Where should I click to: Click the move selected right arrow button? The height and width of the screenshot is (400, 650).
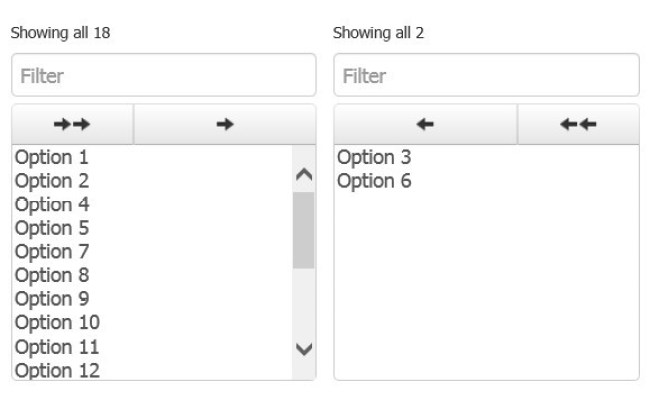coord(224,124)
